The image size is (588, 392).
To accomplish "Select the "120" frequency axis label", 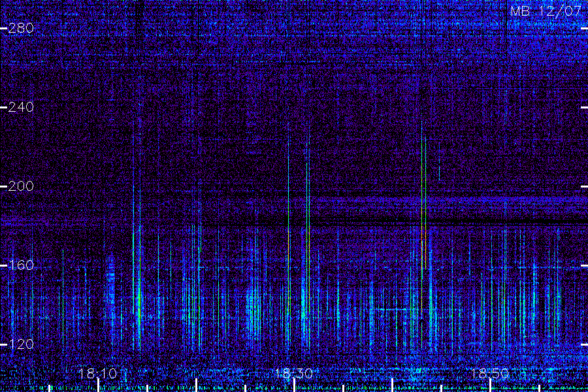I will point(21,344).
